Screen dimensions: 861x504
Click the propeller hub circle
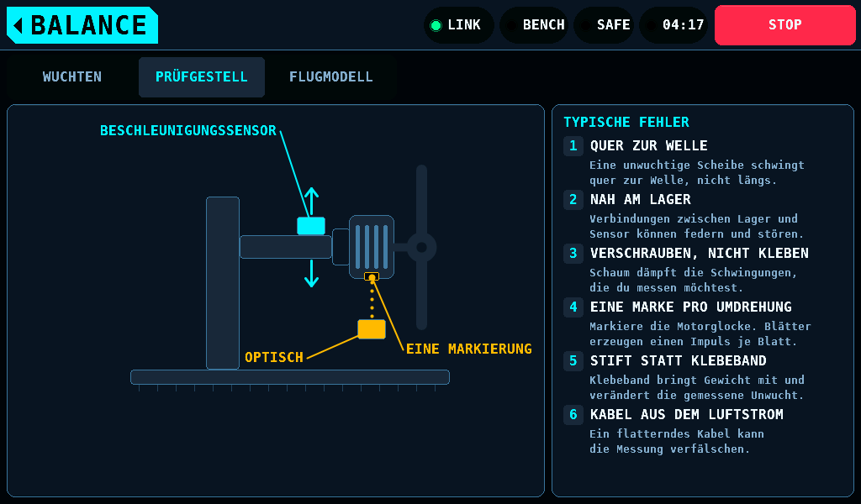point(422,247)
